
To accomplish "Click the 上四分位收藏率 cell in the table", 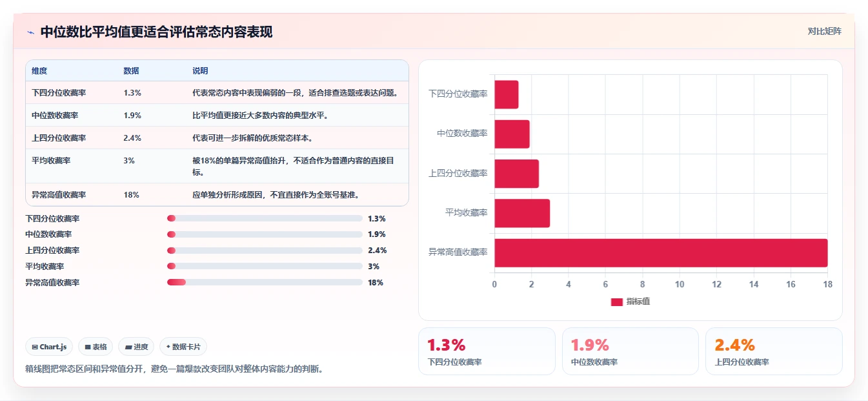I will click(59, 138).
